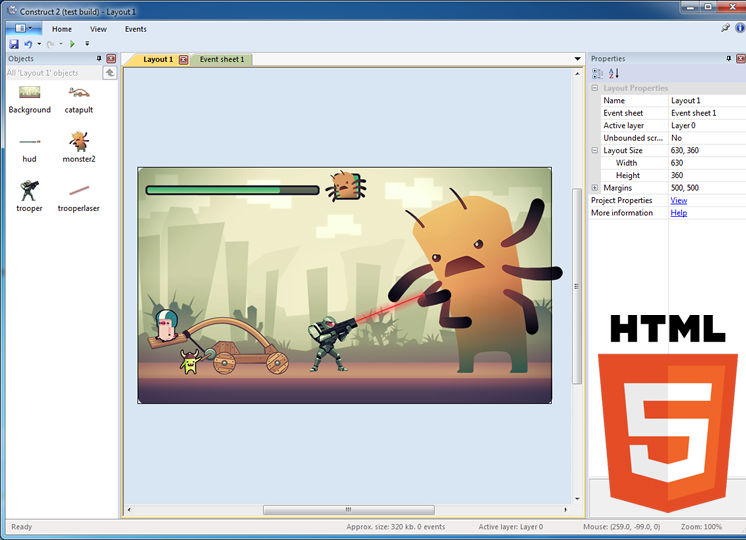Click the blue info icon top right
Viewport: 746px width, 540px height.
pos(740,28)
